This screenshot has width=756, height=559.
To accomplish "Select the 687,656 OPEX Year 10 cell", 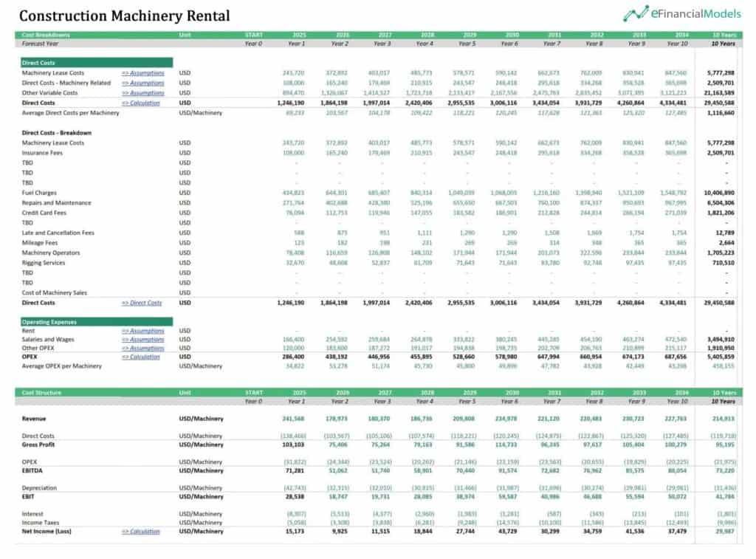I will pos(676,357).
